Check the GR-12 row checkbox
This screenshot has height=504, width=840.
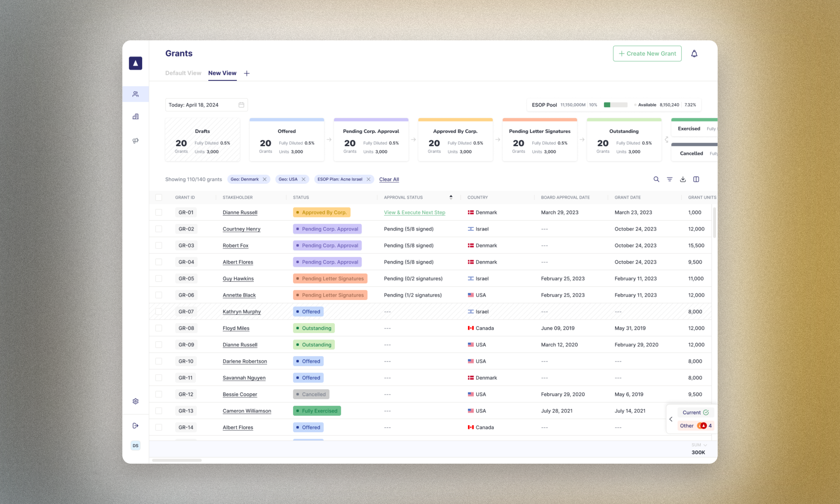coord(159,394)
